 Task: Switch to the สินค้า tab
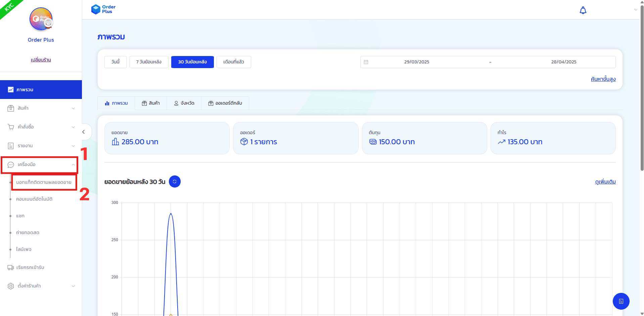(x=151, y=103)
